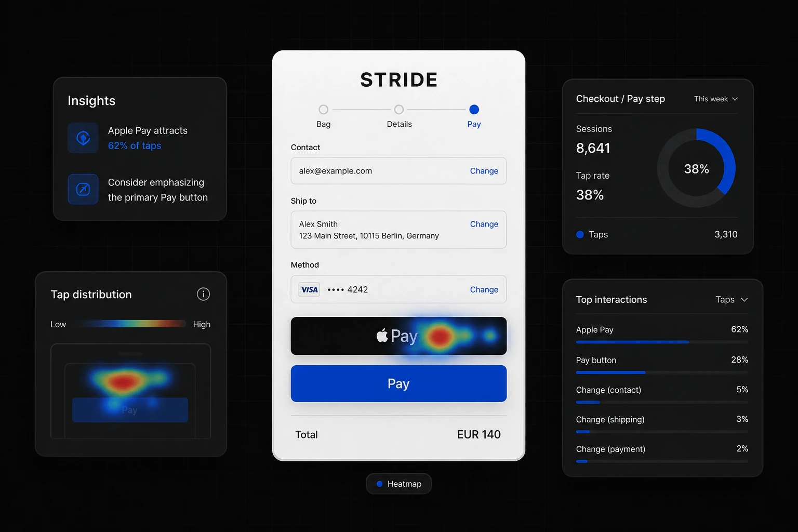Screen dimensions: 798x532
Task: Open the Tap distribution info icon
Action: click(203, 294)
